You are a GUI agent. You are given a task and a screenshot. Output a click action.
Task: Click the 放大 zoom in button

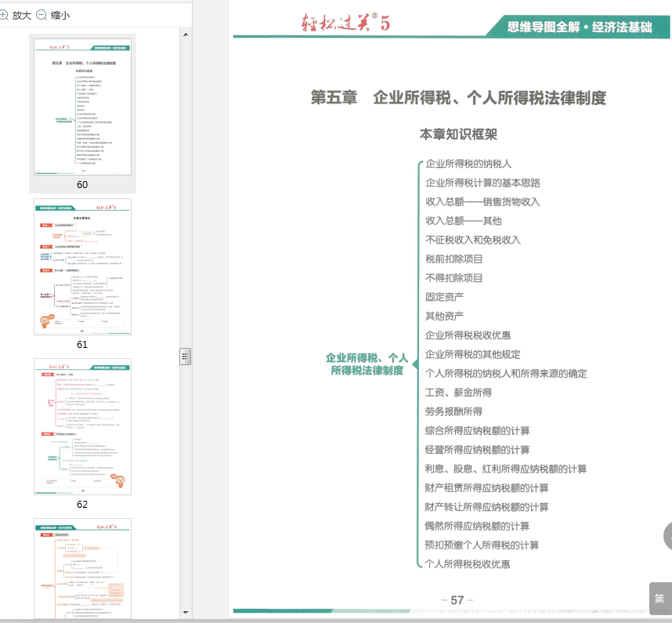pyautogui.click(x=16, y=16)
